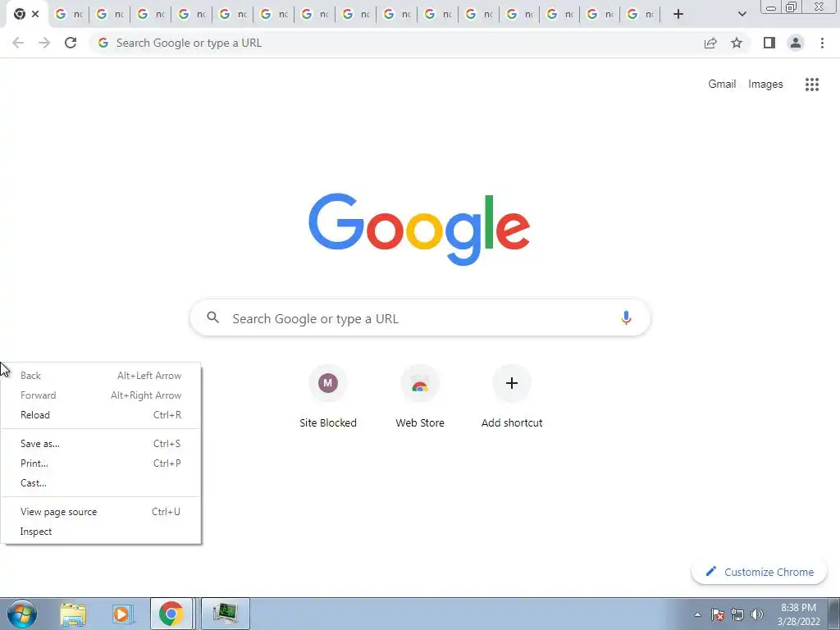Reload the page with the toolbar refresh icon

click(71, 43)
